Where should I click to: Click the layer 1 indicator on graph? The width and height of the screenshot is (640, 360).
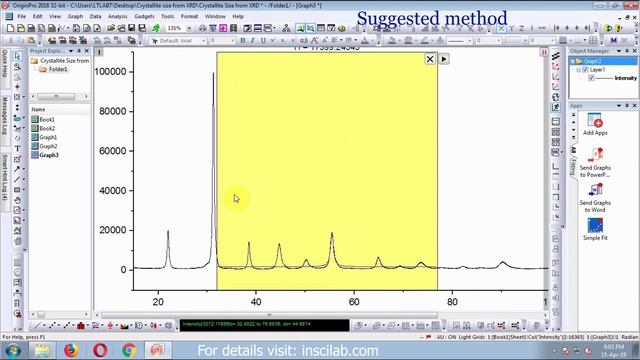pos(99,52)
